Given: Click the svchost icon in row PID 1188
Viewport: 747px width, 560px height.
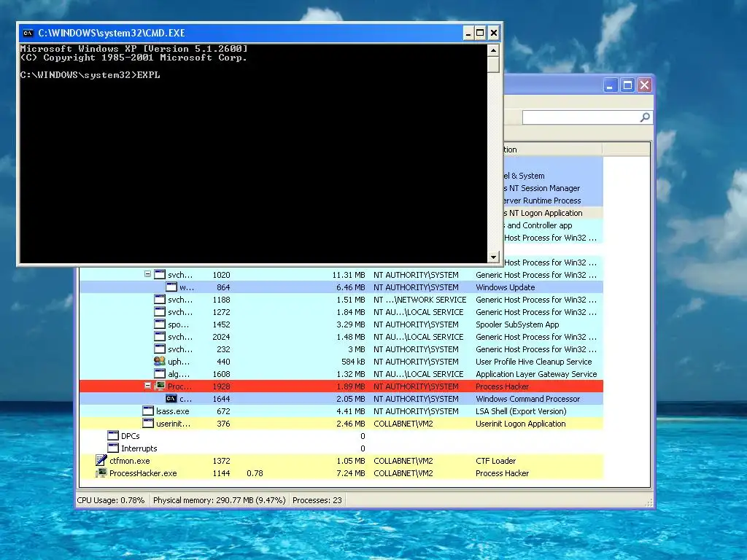Looking at the screenshot, I should 160,300.
